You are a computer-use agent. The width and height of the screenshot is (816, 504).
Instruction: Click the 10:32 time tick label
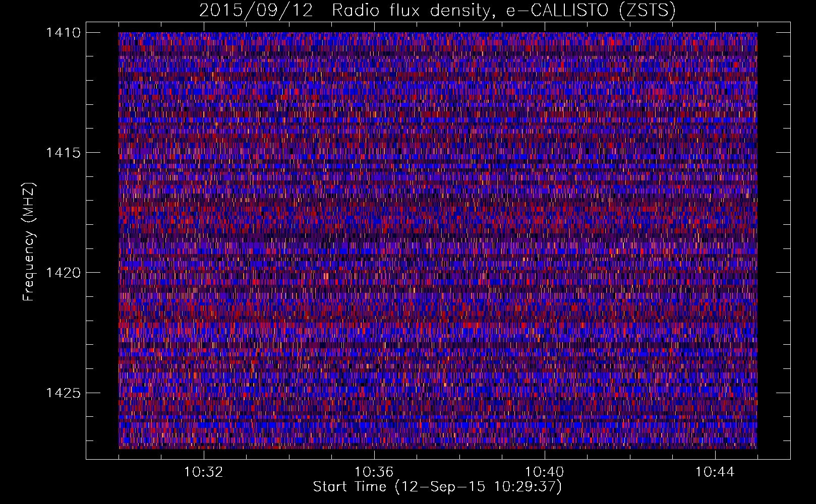click(203, 472)
